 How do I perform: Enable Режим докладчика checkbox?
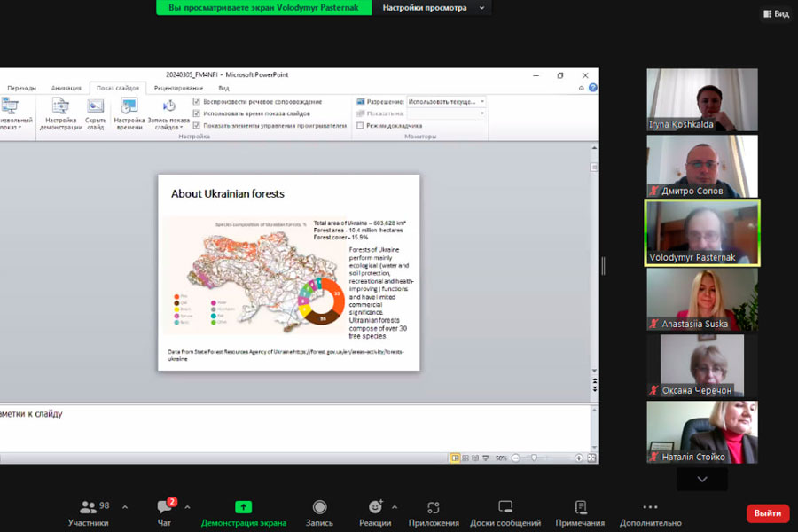click(360, 126)
